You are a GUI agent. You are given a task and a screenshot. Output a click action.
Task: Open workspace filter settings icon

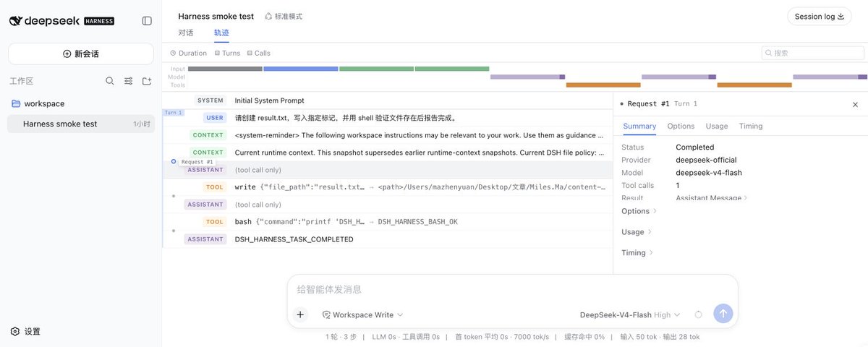[x=128, y=81]
